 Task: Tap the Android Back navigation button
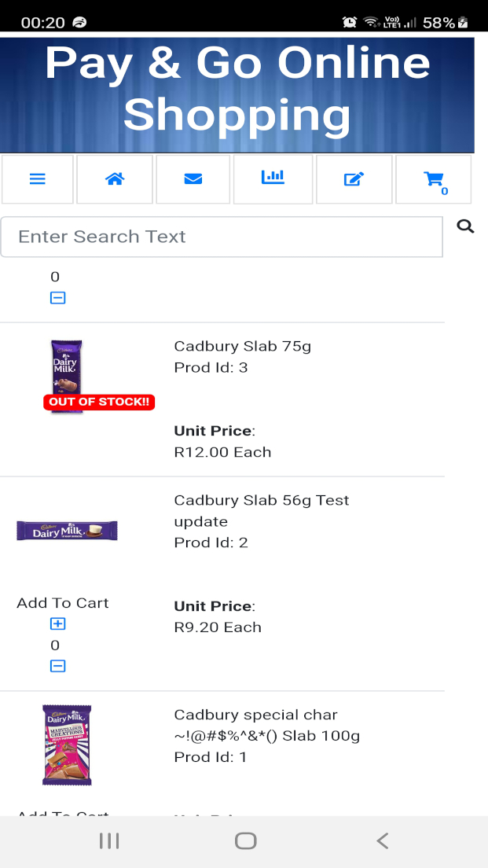(x=382, y=841)
